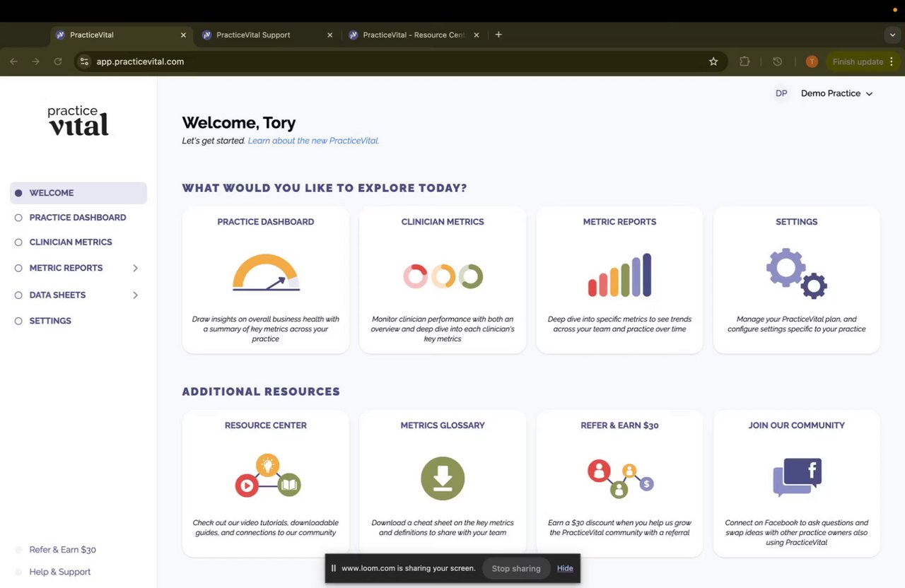
Task: Click the Welcome, Tory heading
Action: 239,123
